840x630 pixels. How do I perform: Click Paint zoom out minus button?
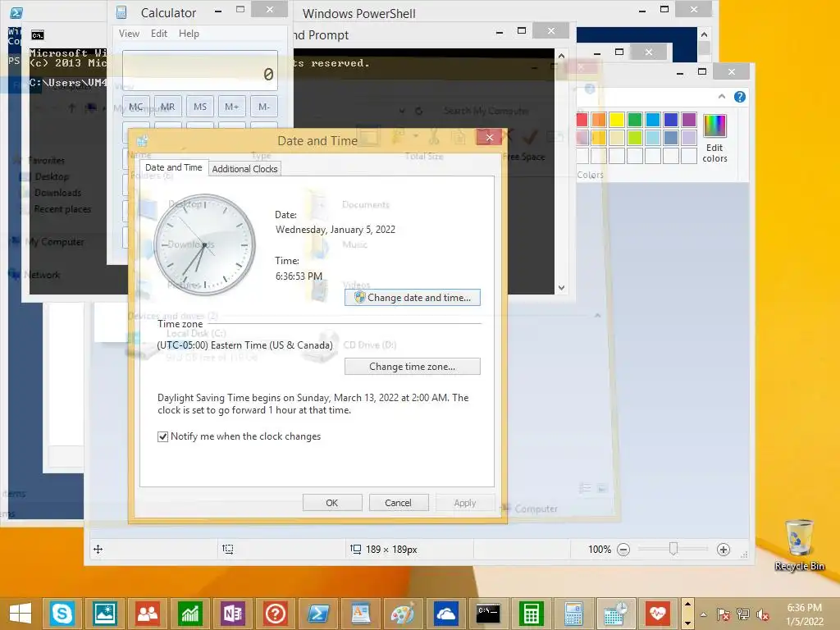tap(623, 550)
